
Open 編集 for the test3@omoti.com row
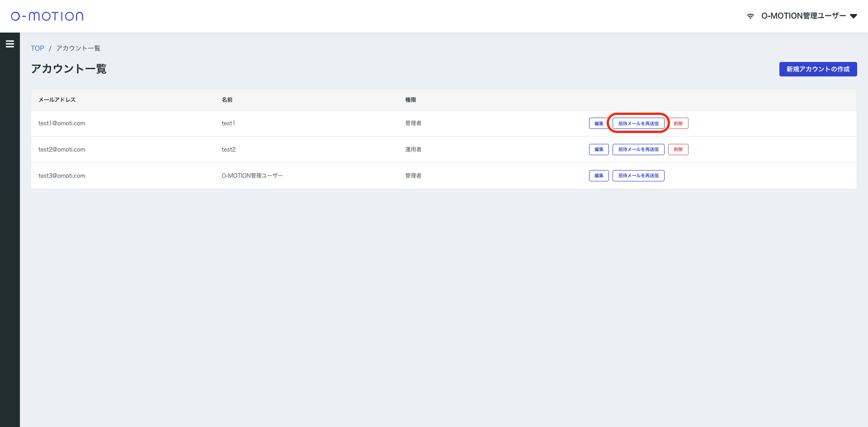(599, 176)
